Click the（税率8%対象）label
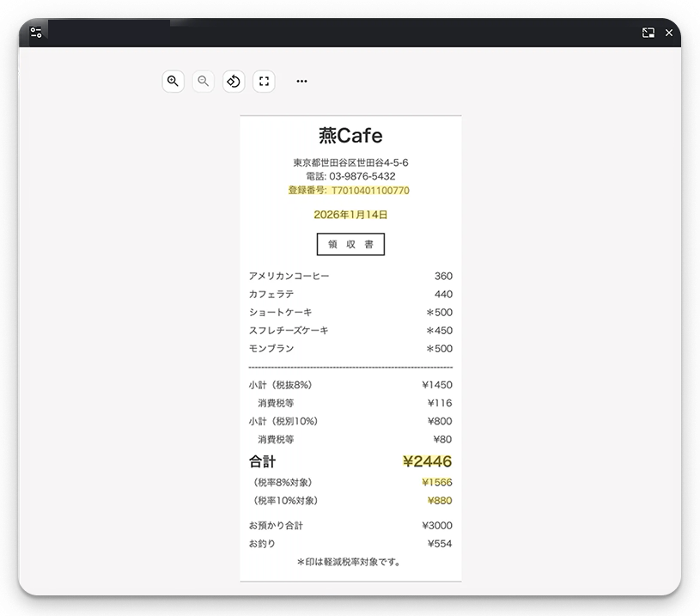This screenshot has height=616, width=700. (x=283, y=483)
